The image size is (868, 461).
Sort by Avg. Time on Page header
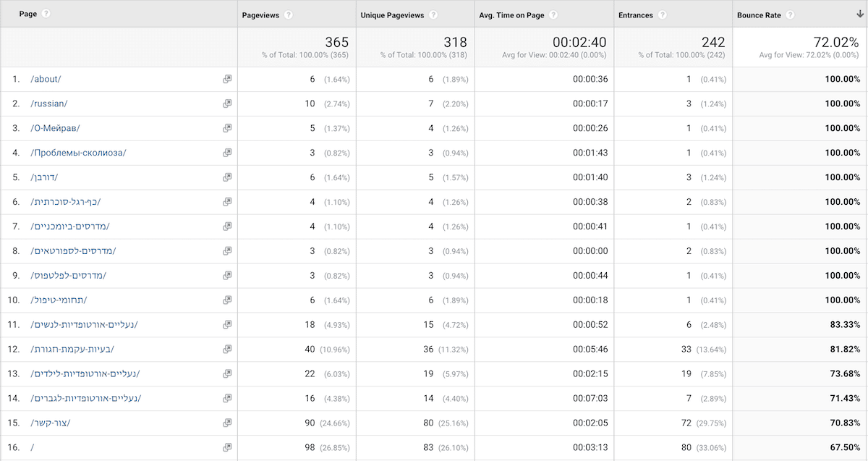(512, 14)
